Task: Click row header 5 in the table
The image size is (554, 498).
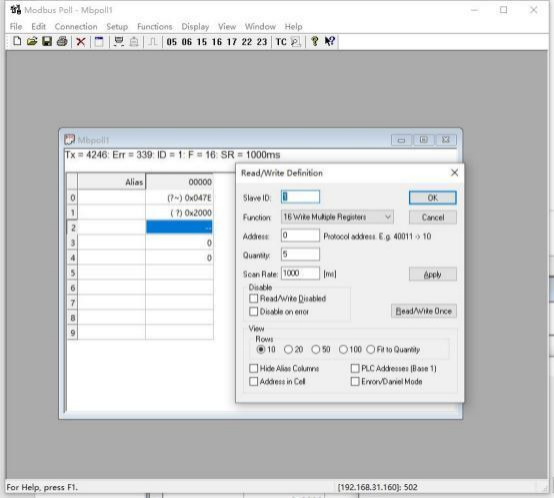Action: pyautogui.click(x=72, y=273)
